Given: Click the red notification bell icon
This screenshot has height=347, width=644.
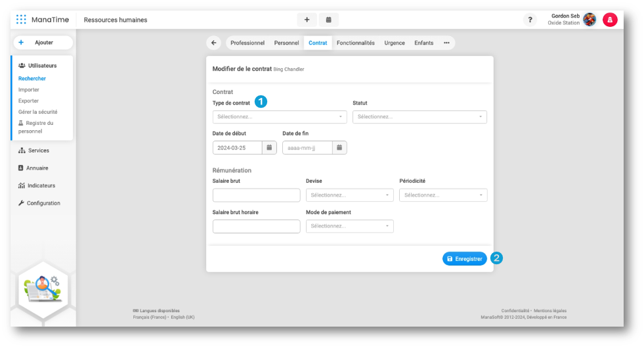Looking at the screenshot, I should 610,20.
